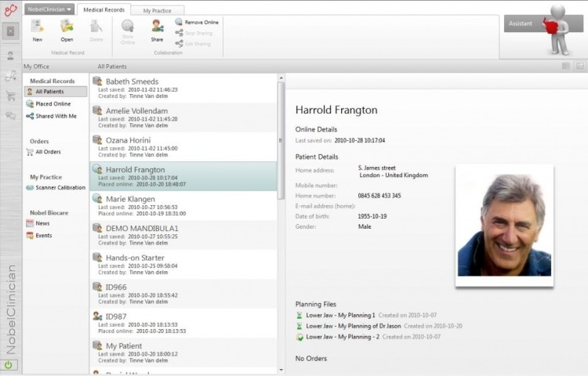Select record ID966
This screenshot has height=376, width=588.
pyautogui.click(x=183, y=294)
